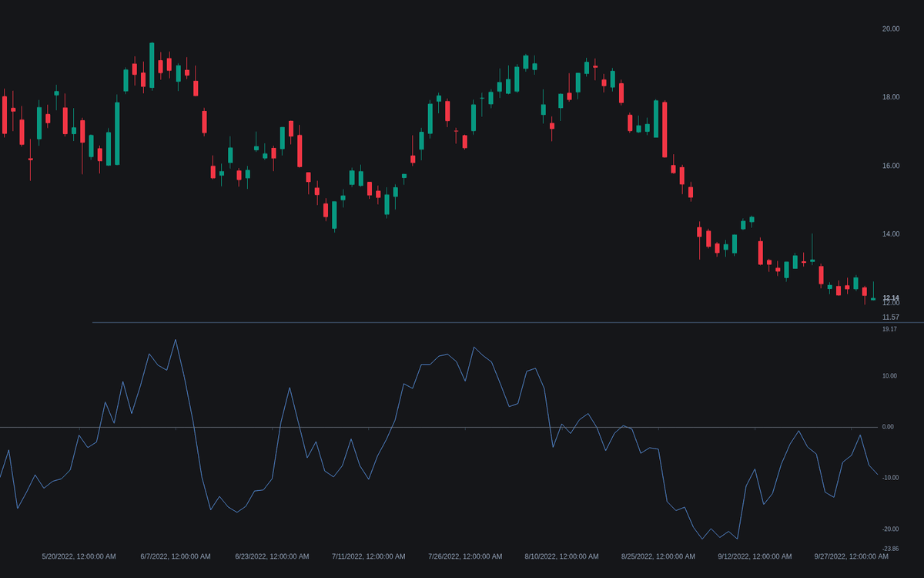Select the 10.00 indicator axis label
This screenshot has width=924, height=578.
click(x=889, y=376)
